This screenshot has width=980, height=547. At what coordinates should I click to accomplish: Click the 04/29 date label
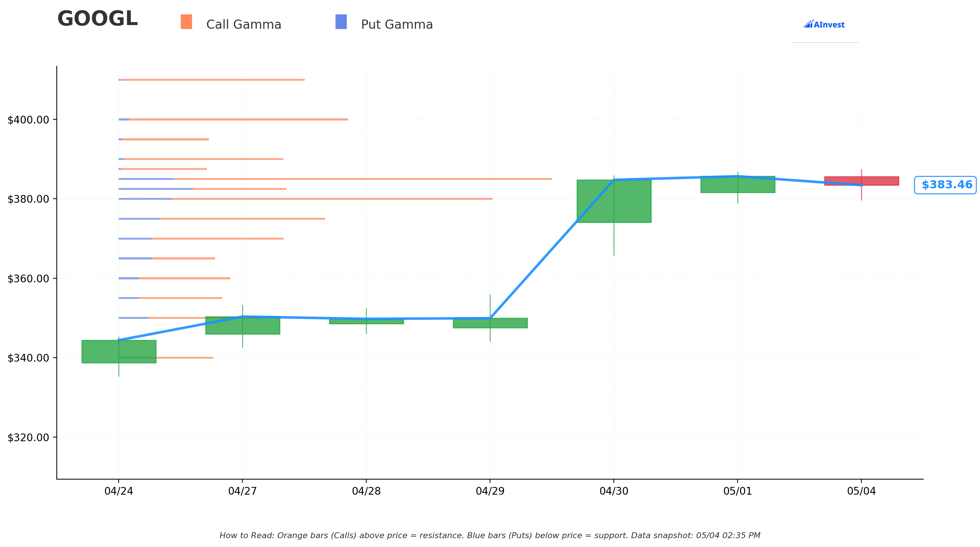coord(490,491)
